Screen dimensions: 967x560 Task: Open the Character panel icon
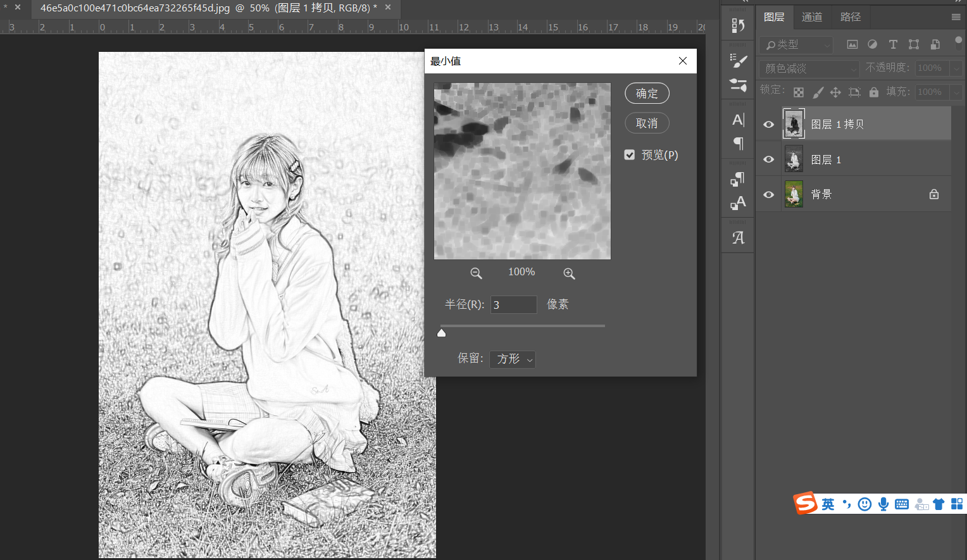738,120
